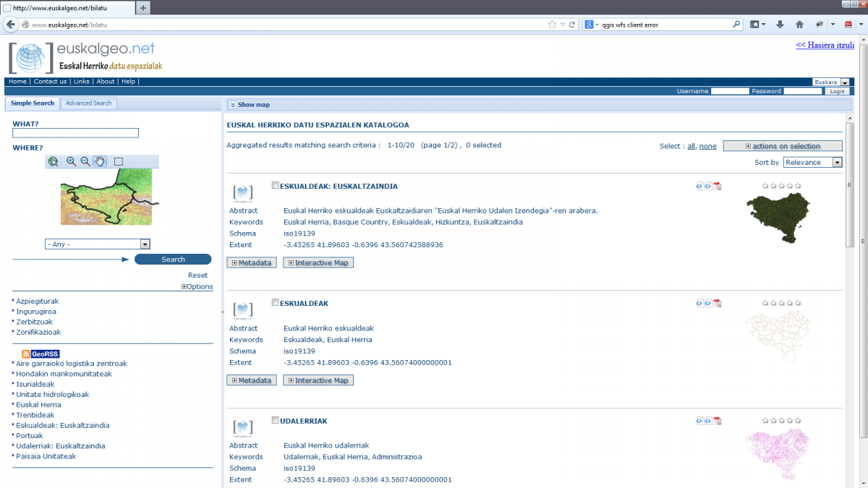868x488 pixels.
Task: Check the Eskualdeak: Euskaltzaindia result checkbox
Action: click(275, 186)
